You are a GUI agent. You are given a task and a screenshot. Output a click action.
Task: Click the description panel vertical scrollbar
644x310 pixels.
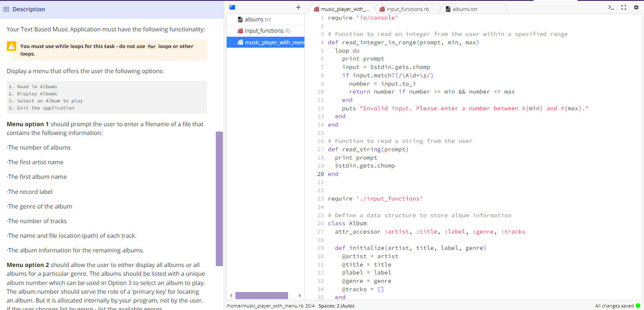coord(219,199)
